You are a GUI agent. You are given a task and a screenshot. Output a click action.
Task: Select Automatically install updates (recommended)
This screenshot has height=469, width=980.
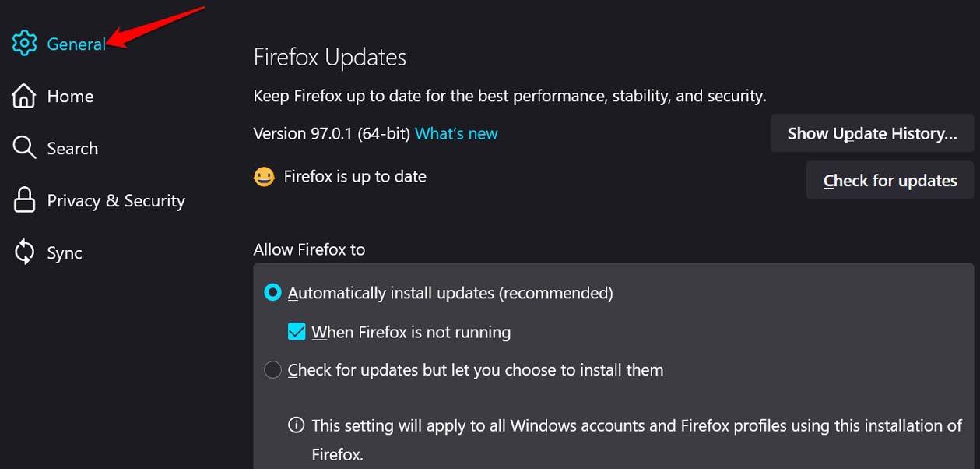pos(272,293)
